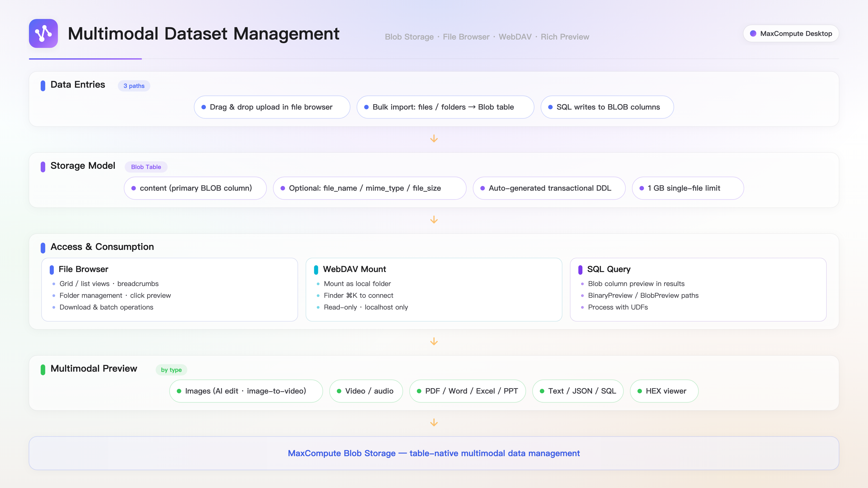868x488 pixels.
Task: Click the Multimodal Preview heading
Action: [94, 368]
